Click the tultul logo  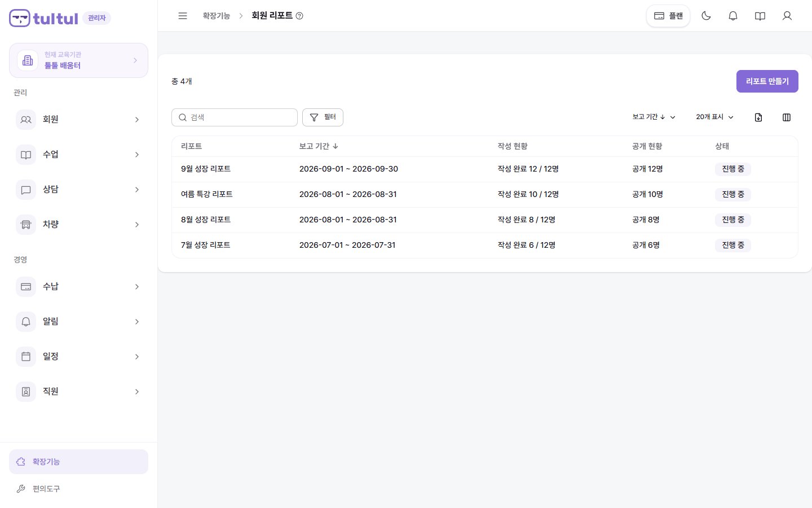43,18
